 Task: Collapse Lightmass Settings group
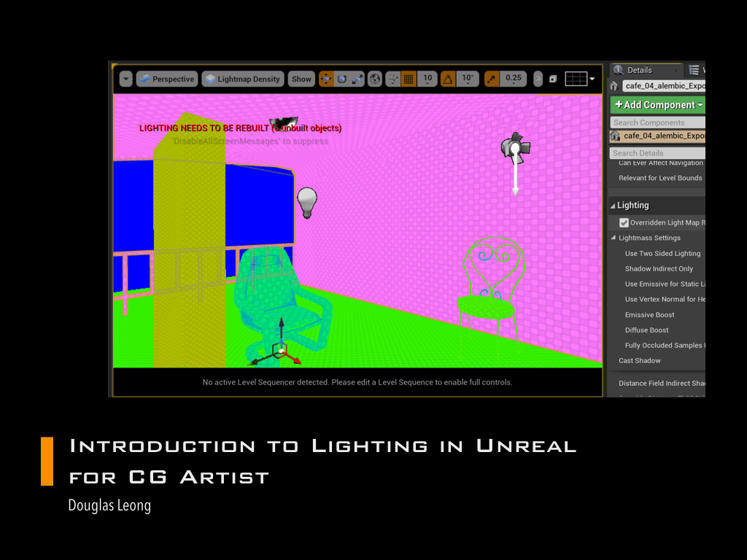[x=614, y=238]
